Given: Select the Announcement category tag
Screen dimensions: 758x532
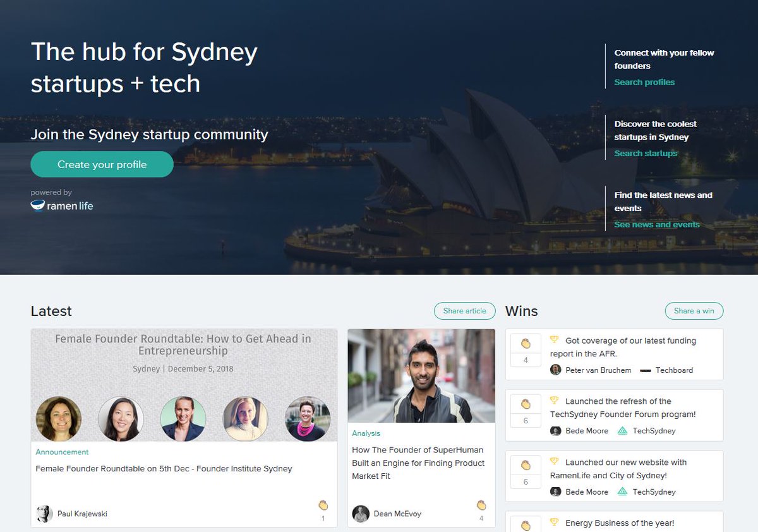Looking at the screenshot, I should coord(61,452).
